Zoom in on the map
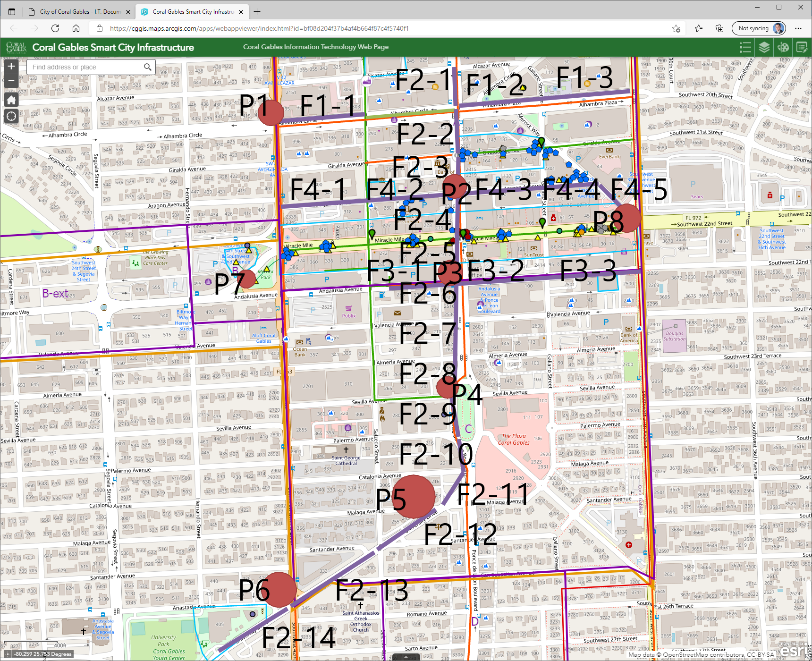 (11, 67)
